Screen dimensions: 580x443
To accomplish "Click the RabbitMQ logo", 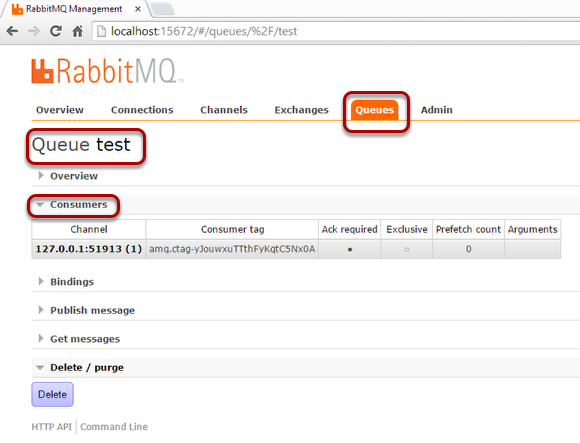I will point(107,71).
